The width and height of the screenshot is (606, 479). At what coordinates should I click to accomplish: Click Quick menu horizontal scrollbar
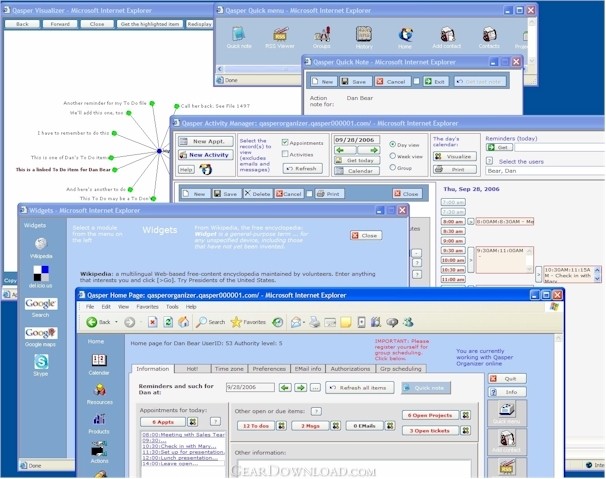coord(259,69)
